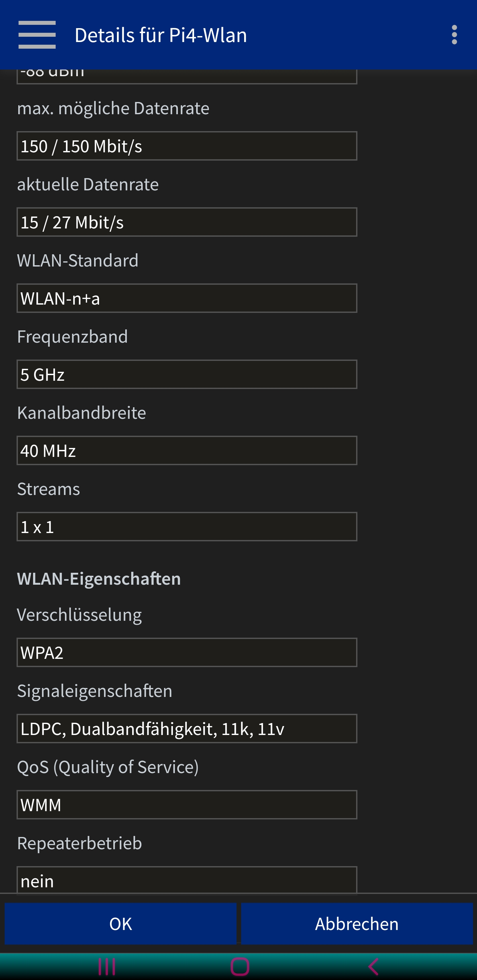This screenshot has height=980, width=477.
Task: Click the Streams 1 x 1 field
Action: 187,526
